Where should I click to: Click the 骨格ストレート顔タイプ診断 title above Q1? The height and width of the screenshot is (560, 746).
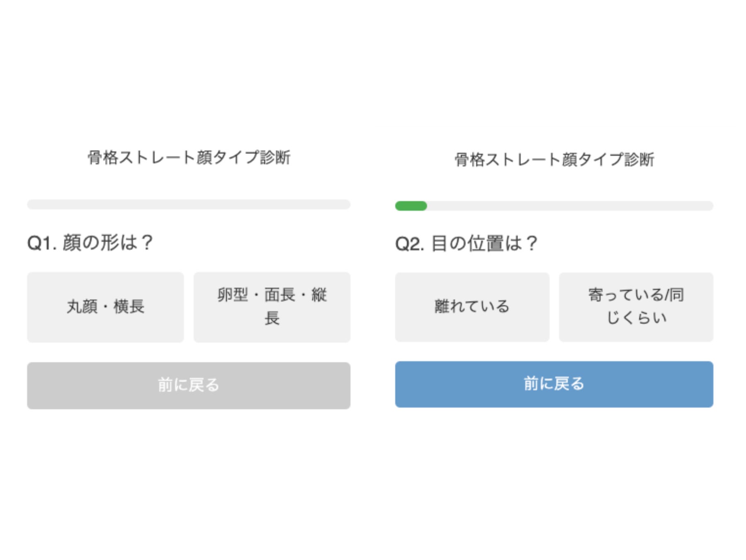tap(189, 158)
